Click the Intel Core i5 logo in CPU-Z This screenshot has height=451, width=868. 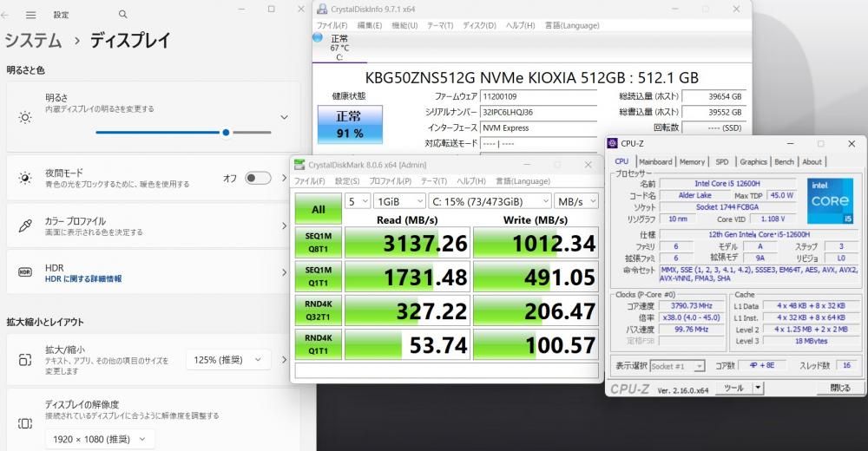click(830, 201)
